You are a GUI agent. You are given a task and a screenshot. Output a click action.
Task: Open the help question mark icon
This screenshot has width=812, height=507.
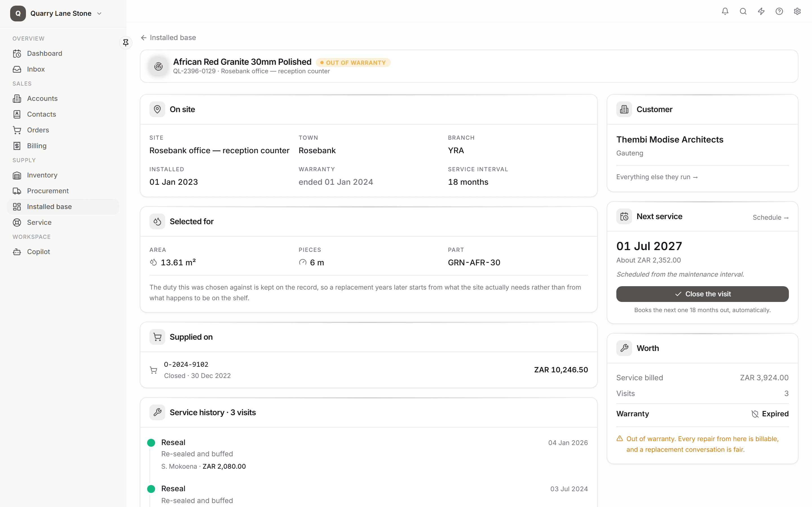(779, 11)
